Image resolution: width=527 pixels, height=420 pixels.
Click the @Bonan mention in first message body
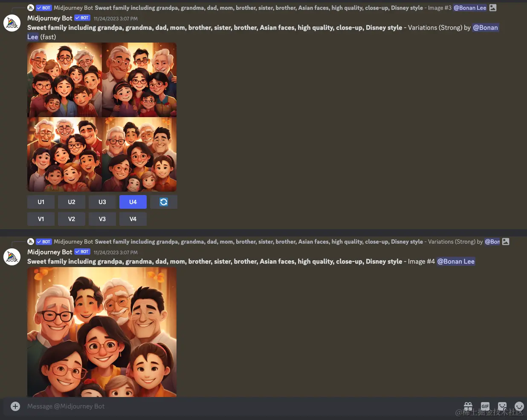(x=486, y=28)
